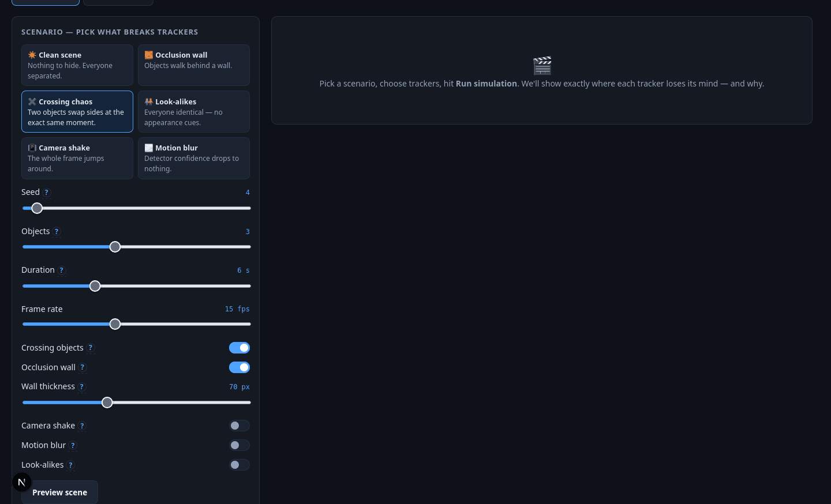Open help icon next to Look-alikes toggle
The height and width of the screenshot is (504, 831).
point(70,465)
